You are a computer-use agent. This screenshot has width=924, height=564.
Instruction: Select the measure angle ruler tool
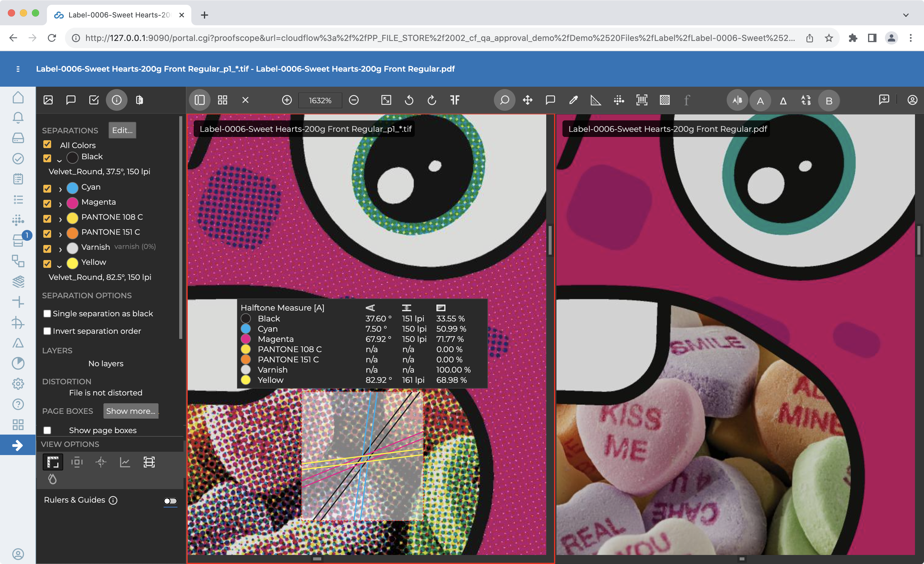click(596, 100)
